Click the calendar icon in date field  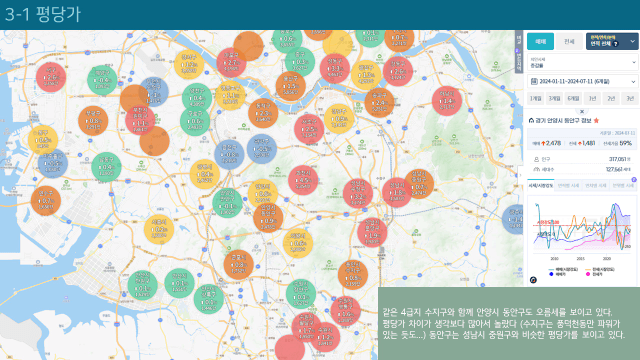pos(534,82)
